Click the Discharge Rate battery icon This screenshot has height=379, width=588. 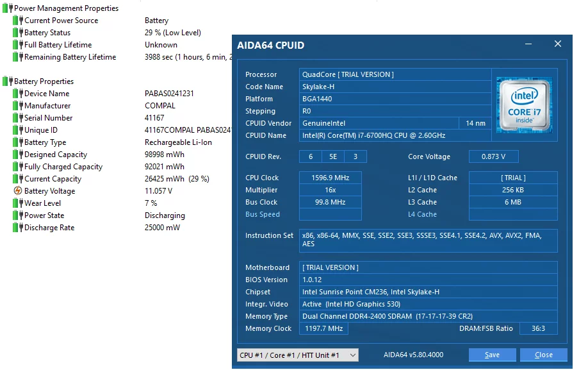[17, 228]
